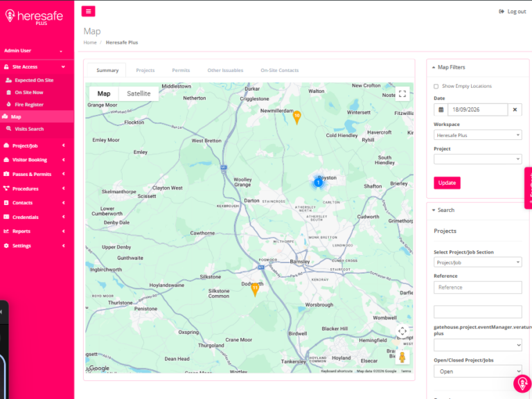Click the empty field below Reference

478,312
